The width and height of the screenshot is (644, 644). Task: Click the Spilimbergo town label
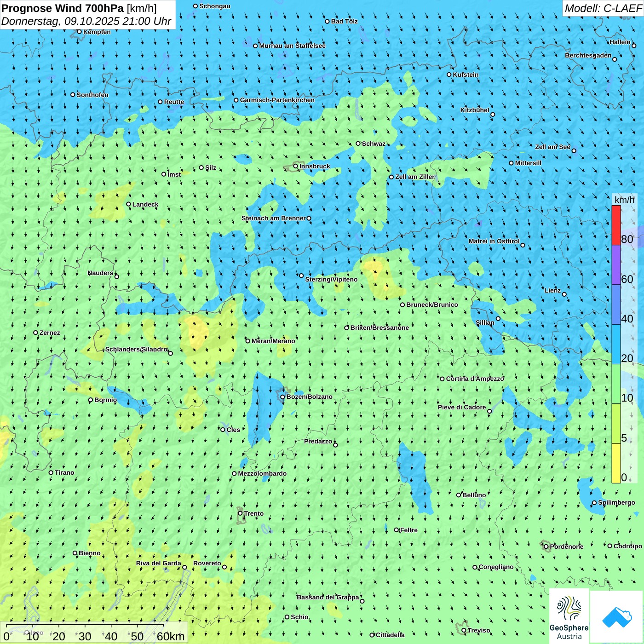(616, 502)
